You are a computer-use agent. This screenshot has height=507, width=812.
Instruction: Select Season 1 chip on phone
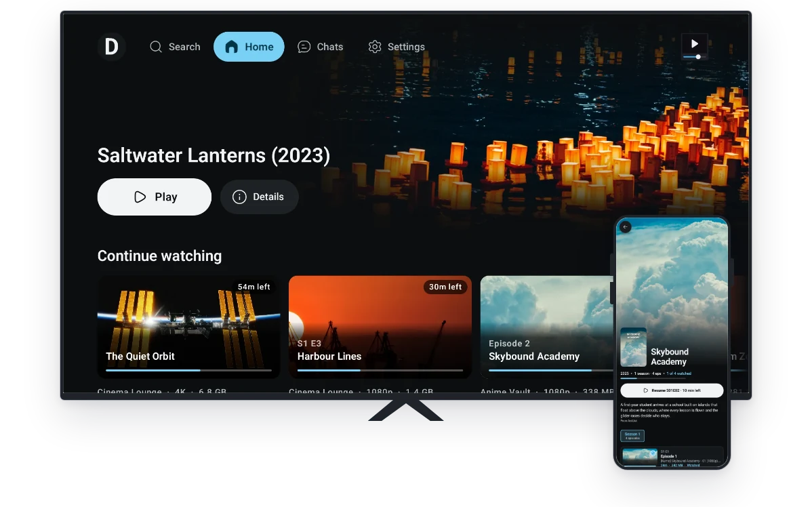(x=632, y=436)
